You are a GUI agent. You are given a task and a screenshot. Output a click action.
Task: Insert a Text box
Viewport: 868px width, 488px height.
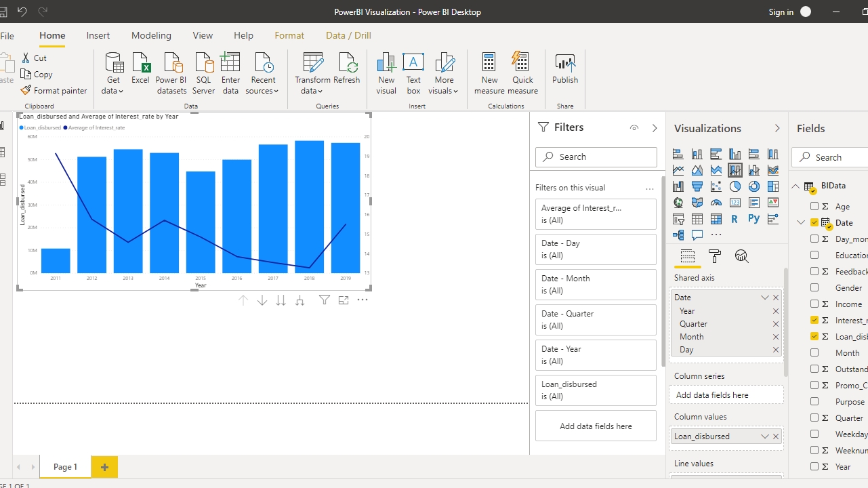click(413, 73)
